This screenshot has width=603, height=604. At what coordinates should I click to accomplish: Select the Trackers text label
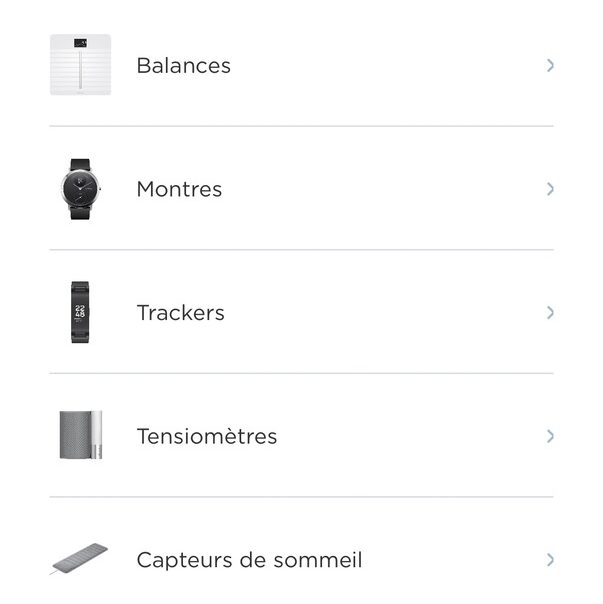(x=181, y=313)
